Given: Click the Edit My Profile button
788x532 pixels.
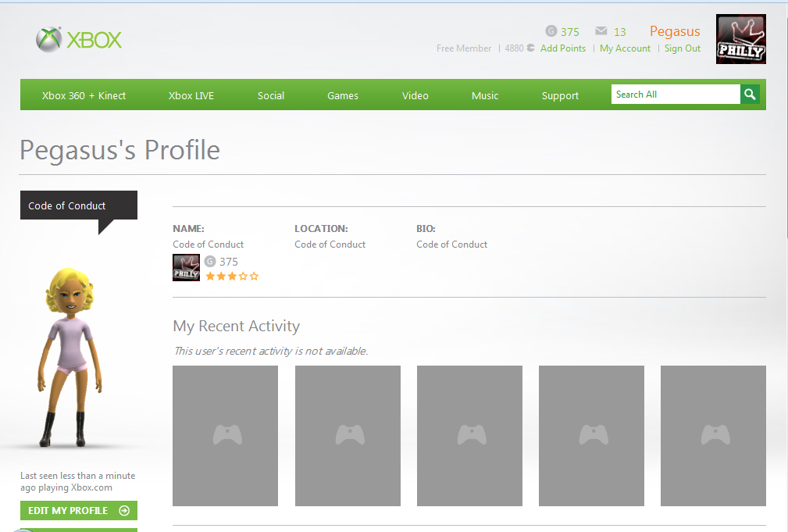Looking at the screenshot, I should (x=78, y=511).
